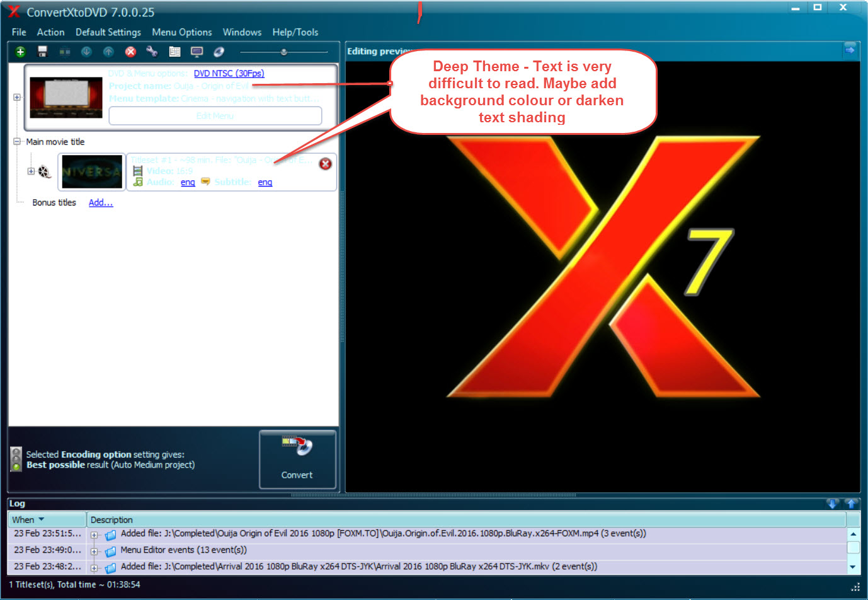Click the log scrollbar up arrow

pos(854,534)
